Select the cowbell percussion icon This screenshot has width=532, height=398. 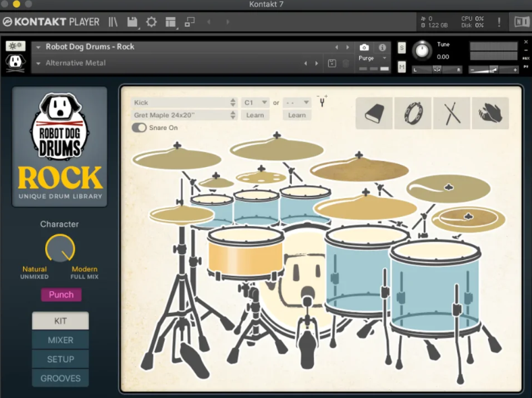coord(374,113)
